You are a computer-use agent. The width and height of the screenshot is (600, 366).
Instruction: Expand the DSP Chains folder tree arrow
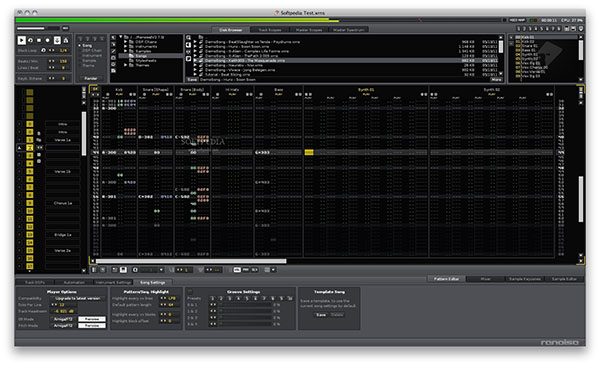click(x=126, y=42)
